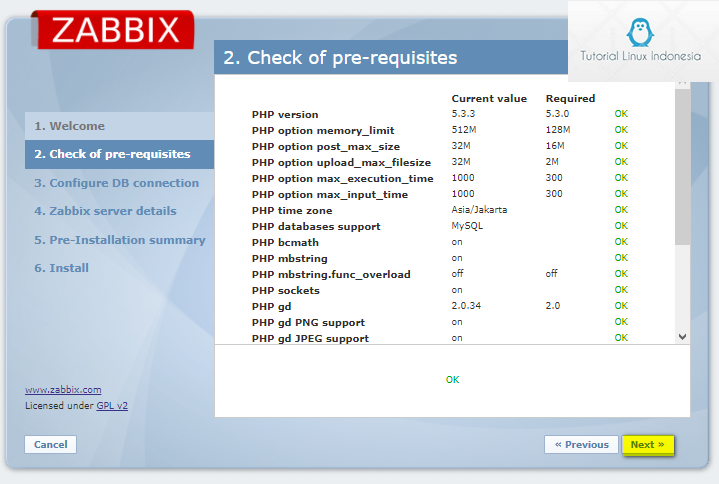
Task: Click 'PHP option max_execution_time' label
Action: [x=343, y=179]
